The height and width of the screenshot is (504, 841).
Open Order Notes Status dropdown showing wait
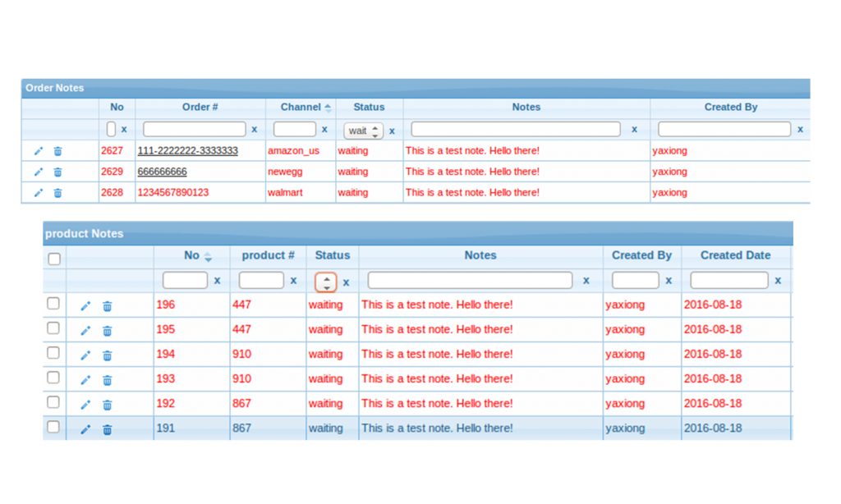click(363, 131)
